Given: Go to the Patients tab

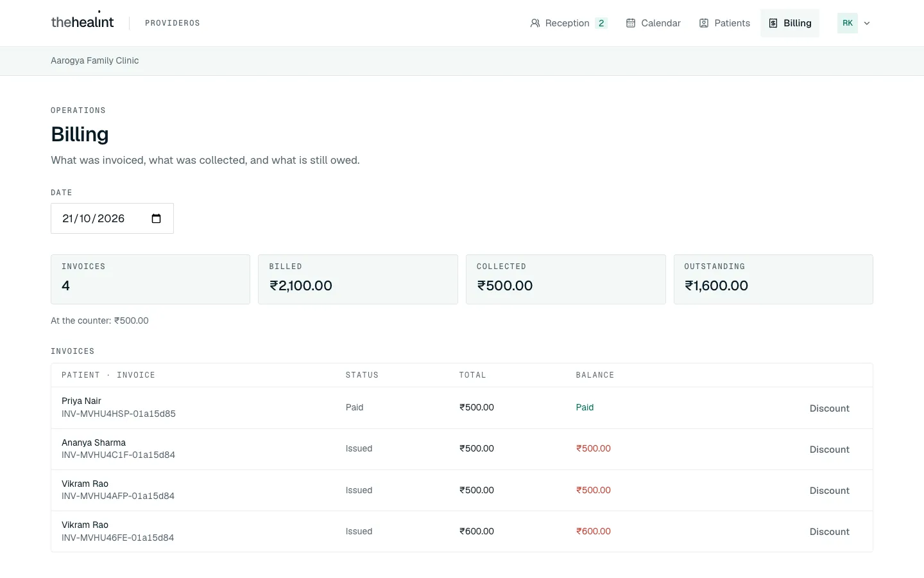Looking at the screenshot, I should pyautogui.click(x=724, y=23).
